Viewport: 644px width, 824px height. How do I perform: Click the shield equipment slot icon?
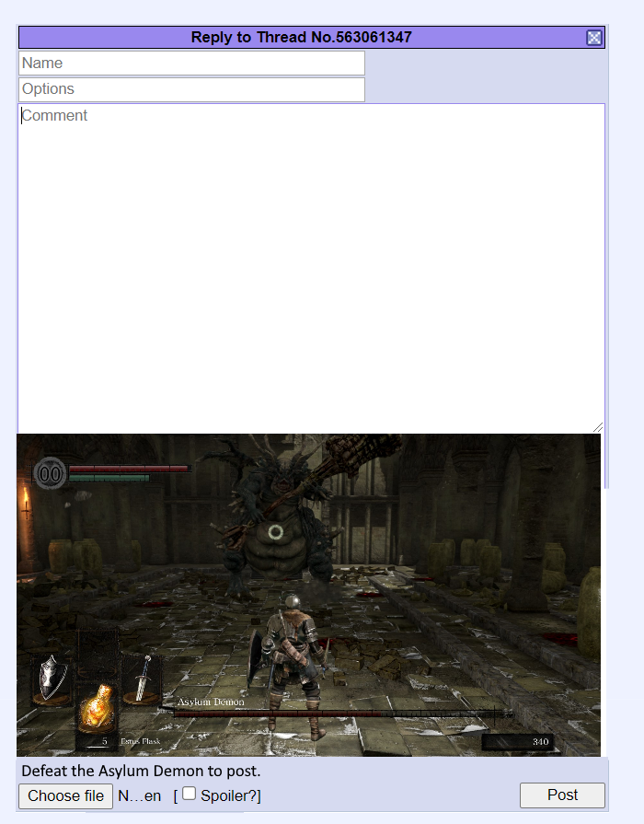click(51, 678)
